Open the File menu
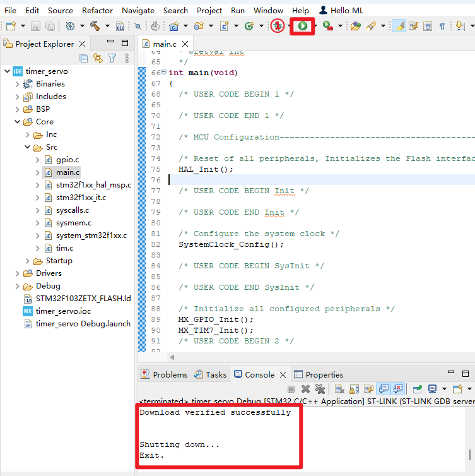This screenshot has width=475, height=476. point(10,11)
